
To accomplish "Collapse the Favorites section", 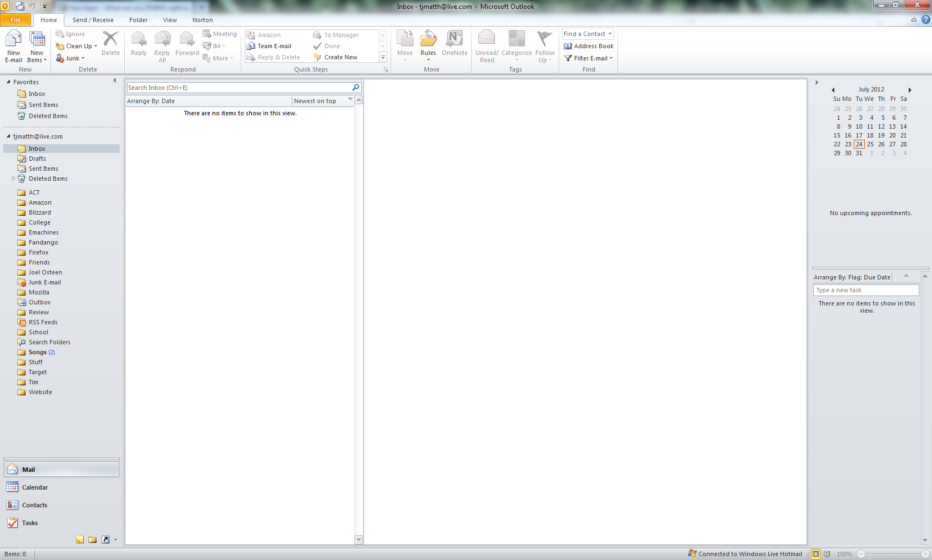I will coord(8,82).
